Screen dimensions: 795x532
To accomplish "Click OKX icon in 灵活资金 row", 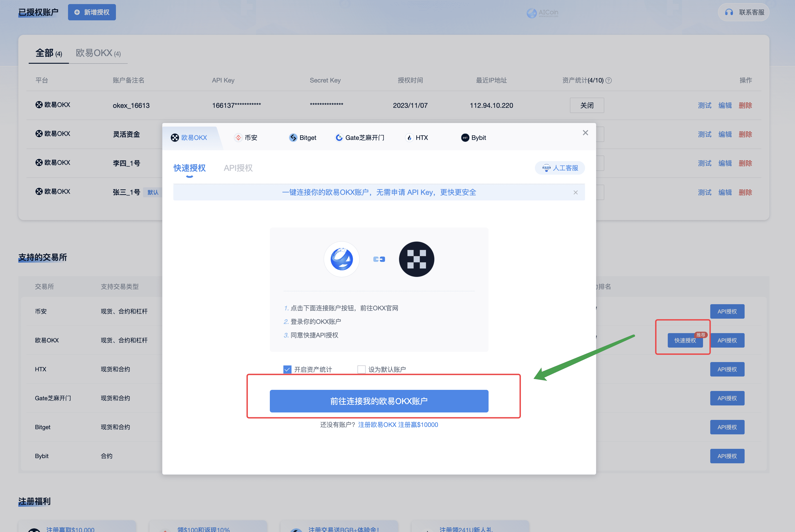I will (39, 134).
